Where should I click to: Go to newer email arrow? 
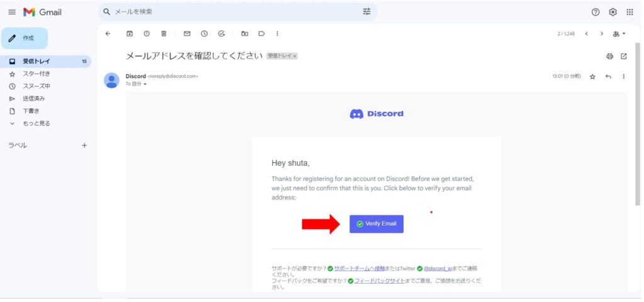click(587, 34)
